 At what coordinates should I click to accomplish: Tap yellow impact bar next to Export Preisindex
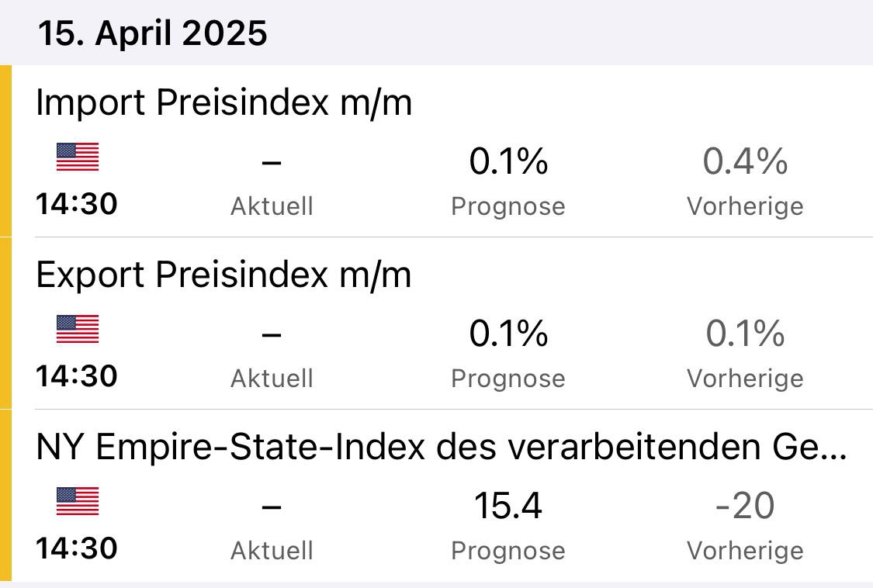5,323
